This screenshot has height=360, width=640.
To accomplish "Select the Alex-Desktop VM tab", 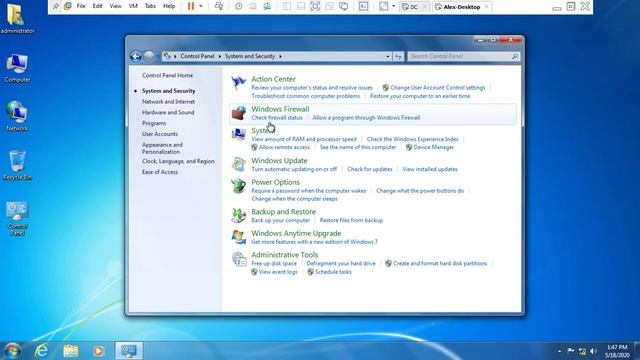I will coord(461,7).
